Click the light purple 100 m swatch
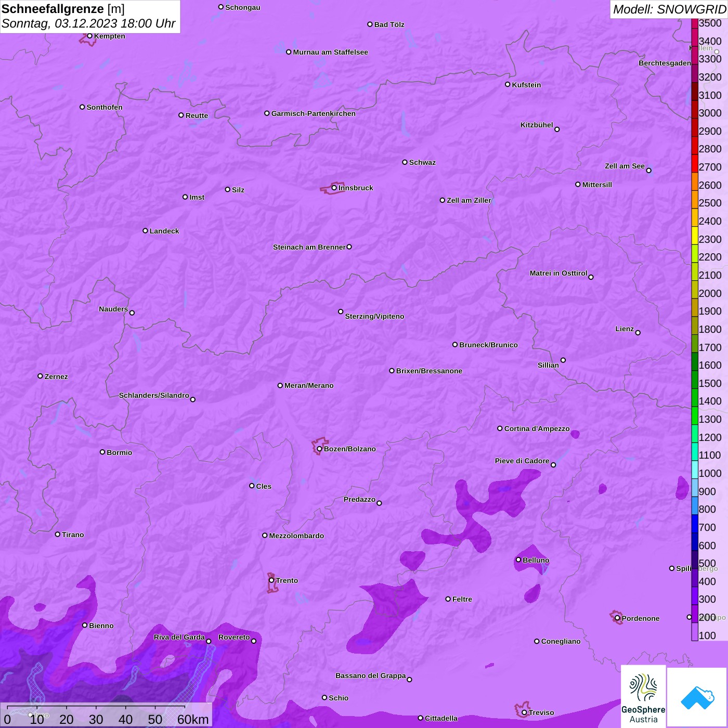The image size is (728, 728). point(695,631)
